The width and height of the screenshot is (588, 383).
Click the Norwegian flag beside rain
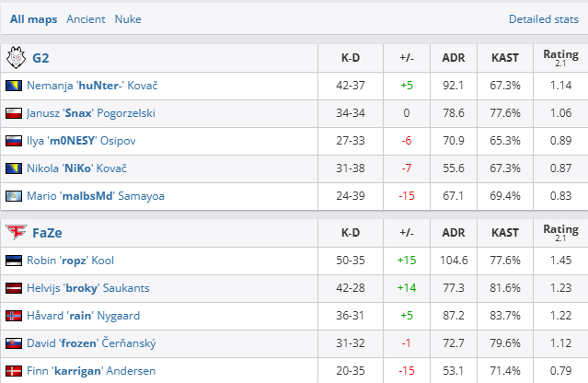pos(14,316)
